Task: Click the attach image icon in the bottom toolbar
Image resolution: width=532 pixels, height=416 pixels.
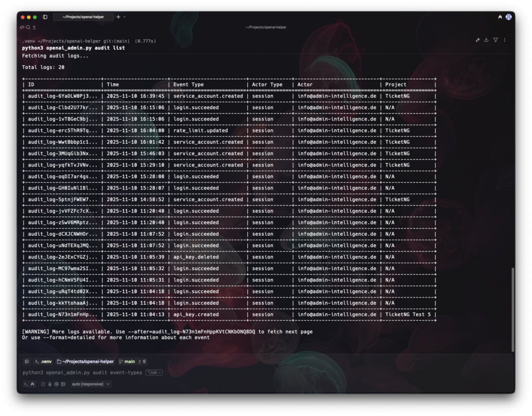Action: (x=63, y=384)
